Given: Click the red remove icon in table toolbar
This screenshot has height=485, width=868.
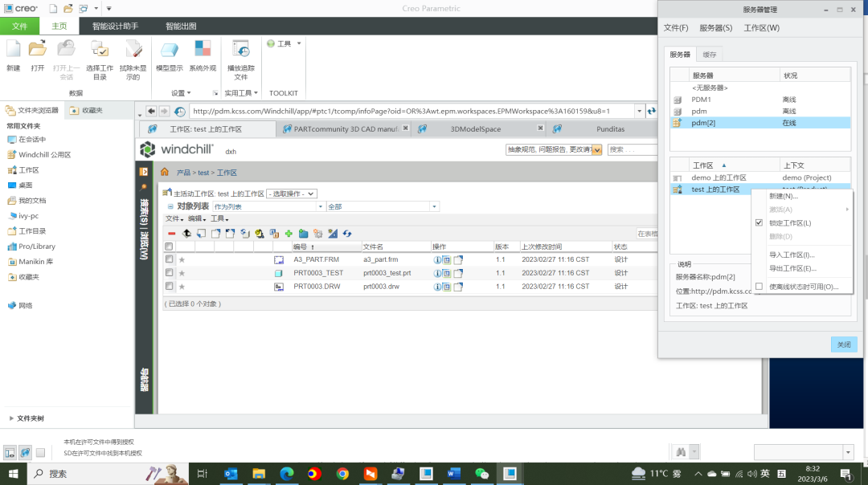Looking at the screenshot, I should 172,234.
